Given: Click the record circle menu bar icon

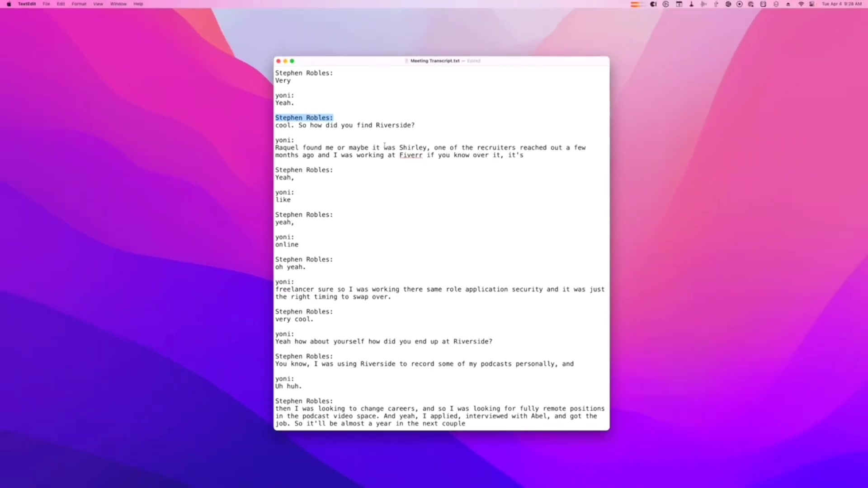Looking at the screenshot, I should [740, 4].
